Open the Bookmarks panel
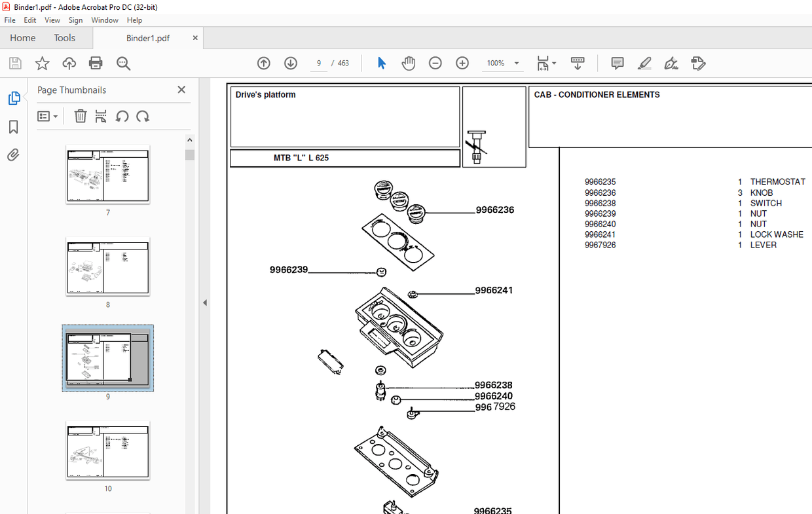This screenshot has width=812, height=514. 13,127
